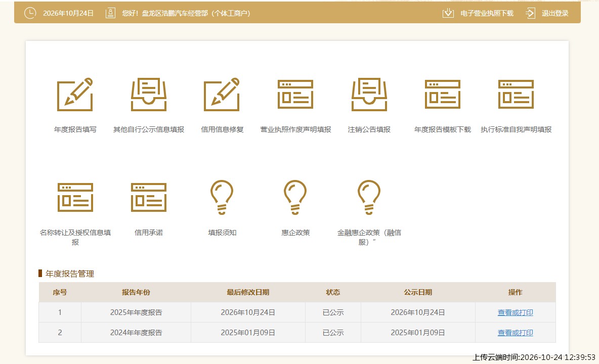Click the 信用承诺 label

(x=149, y=233)
